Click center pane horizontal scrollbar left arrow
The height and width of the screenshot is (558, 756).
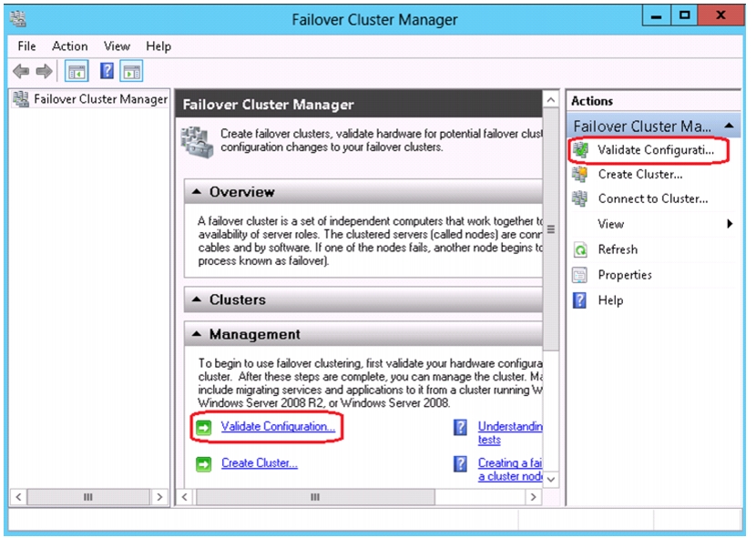[x=185, y=497]
